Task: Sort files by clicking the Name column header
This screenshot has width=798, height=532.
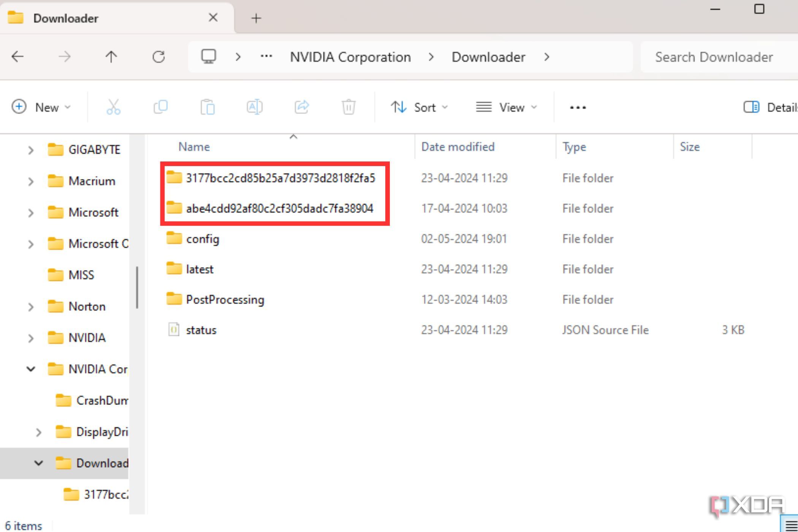Action: (194, 147)
